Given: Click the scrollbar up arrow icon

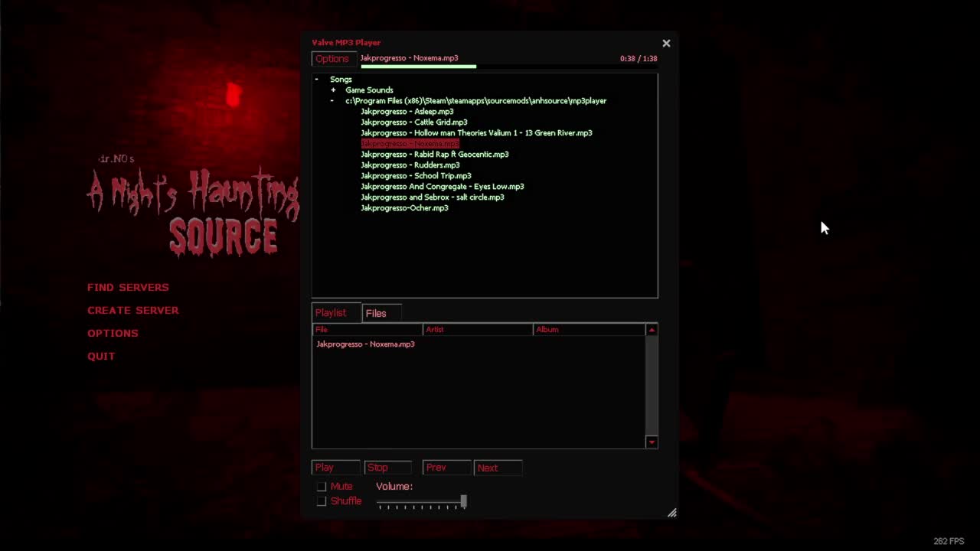Looking at the screenshot, I should [652, 329].
